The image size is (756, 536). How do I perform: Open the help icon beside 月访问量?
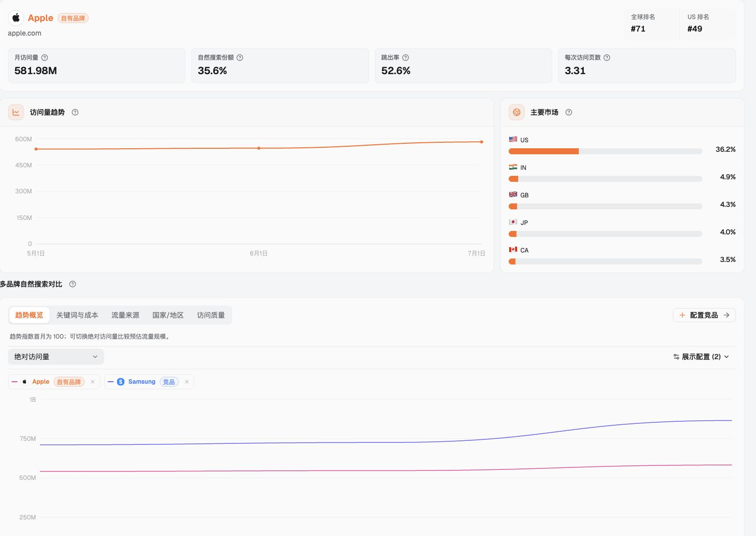pos(45,58)
